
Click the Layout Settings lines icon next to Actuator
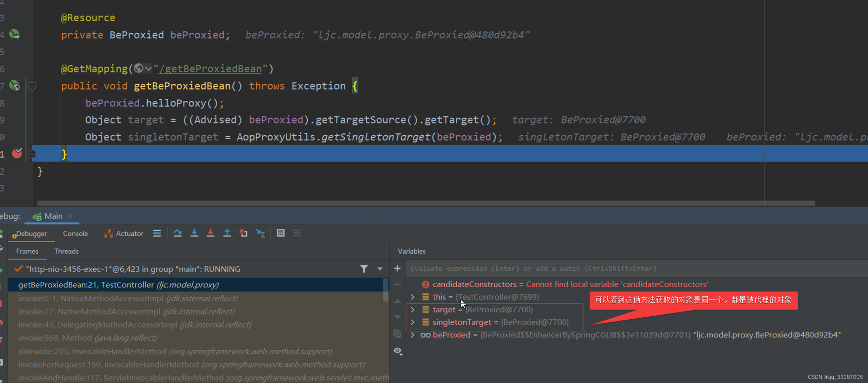pyautogui.click(x=157, y=233)
